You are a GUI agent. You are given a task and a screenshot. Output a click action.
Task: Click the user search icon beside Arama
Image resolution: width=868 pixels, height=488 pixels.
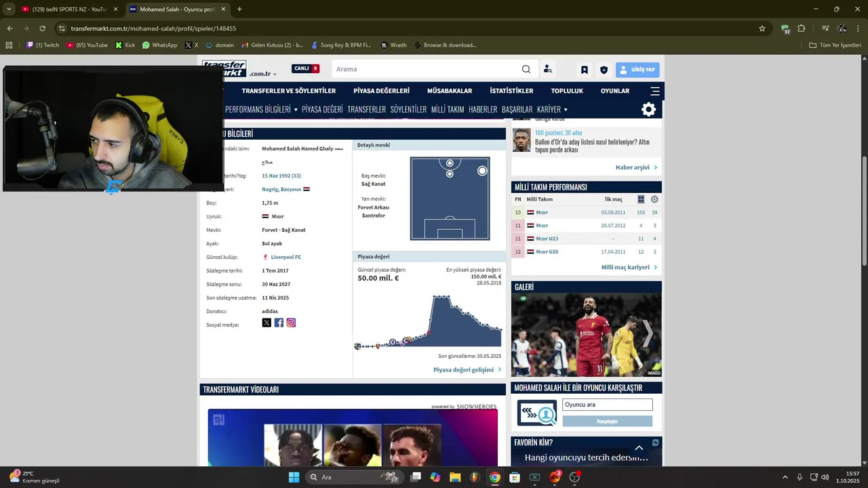pyautogui.click(x=547, y=69)
